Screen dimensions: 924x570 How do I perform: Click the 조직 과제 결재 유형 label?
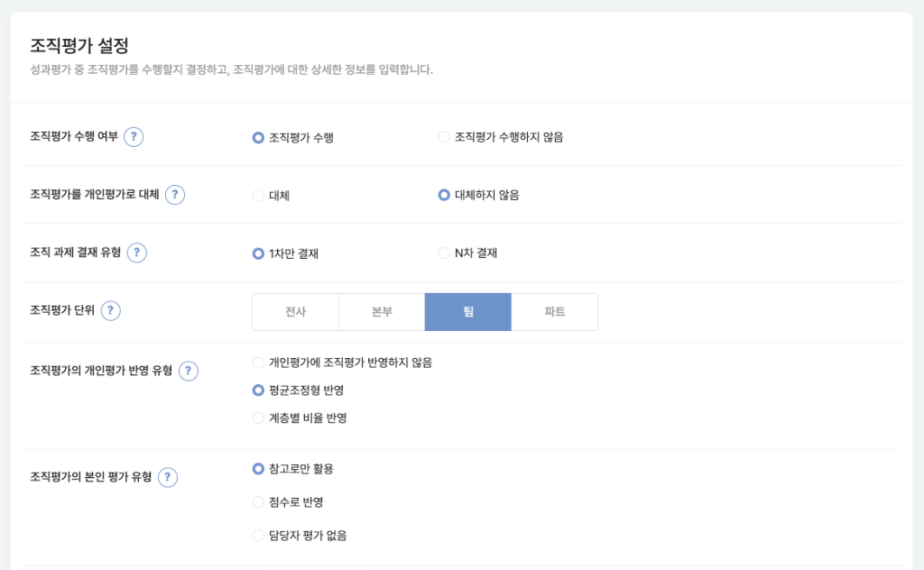pyautogui.click(x=76, y=253)
